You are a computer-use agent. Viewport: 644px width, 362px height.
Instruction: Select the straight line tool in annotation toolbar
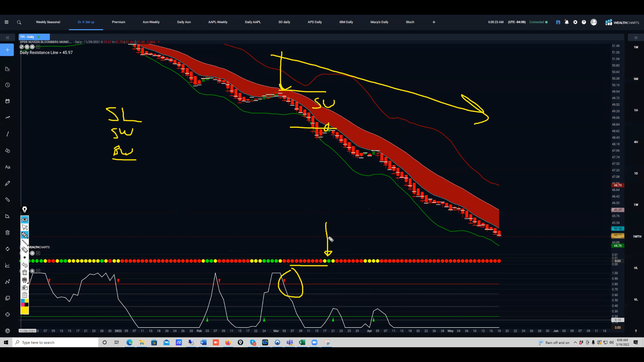(24, 242)
